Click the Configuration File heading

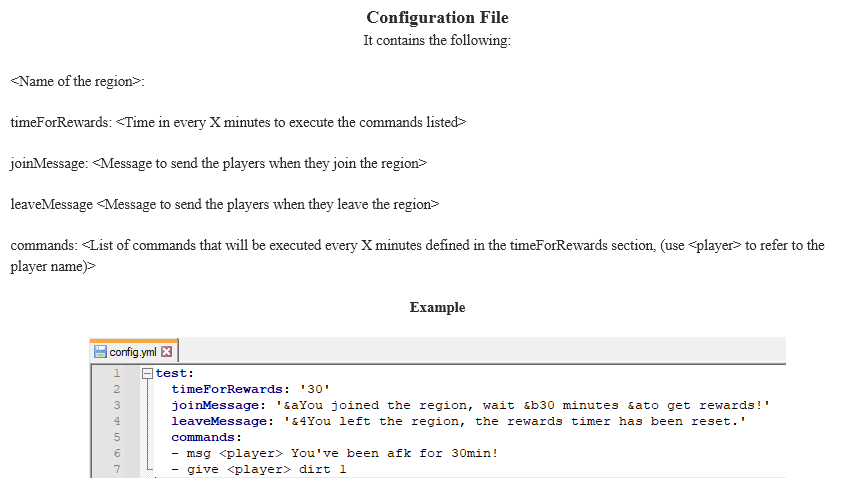pos(438,18)
